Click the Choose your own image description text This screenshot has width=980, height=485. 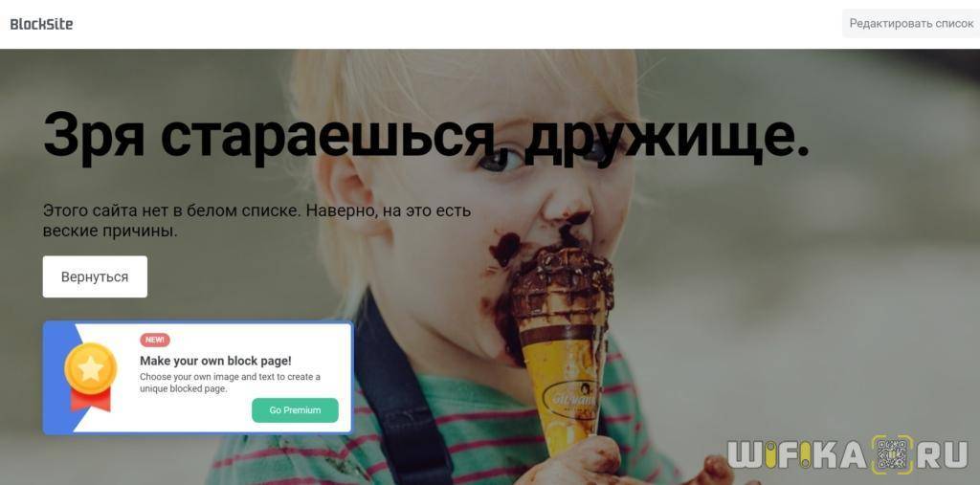pos(230,383)
